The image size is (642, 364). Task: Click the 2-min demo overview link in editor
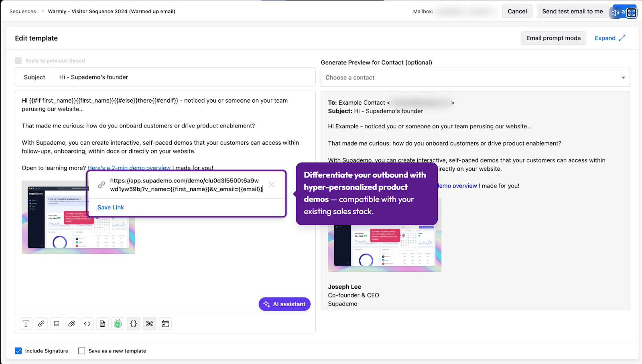pyautogui.click(x=129, y=168)
